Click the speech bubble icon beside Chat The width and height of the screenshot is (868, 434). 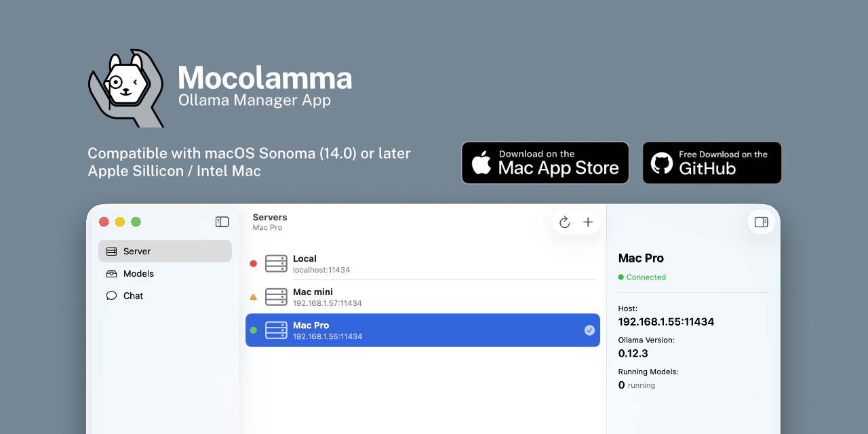point(111,296)
